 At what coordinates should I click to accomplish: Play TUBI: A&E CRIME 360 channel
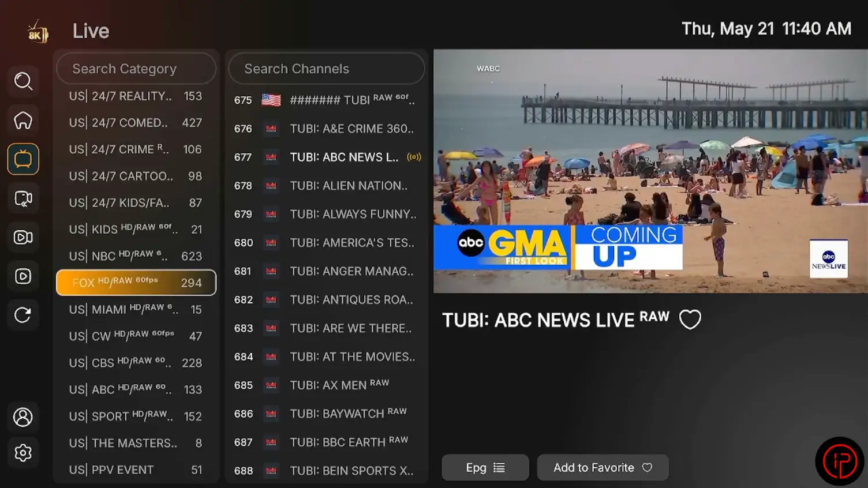(x=327, y=129)
